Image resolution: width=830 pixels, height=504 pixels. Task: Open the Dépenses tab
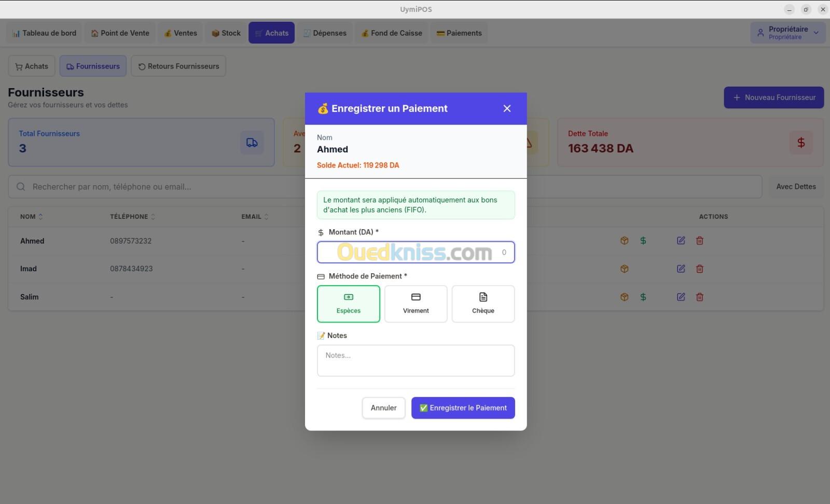[325, 33]
